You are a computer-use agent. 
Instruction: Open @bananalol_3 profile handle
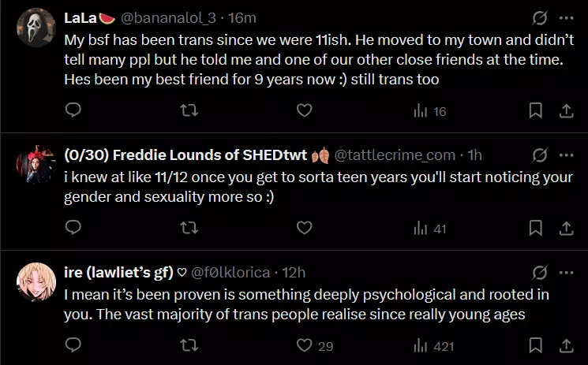171,17
